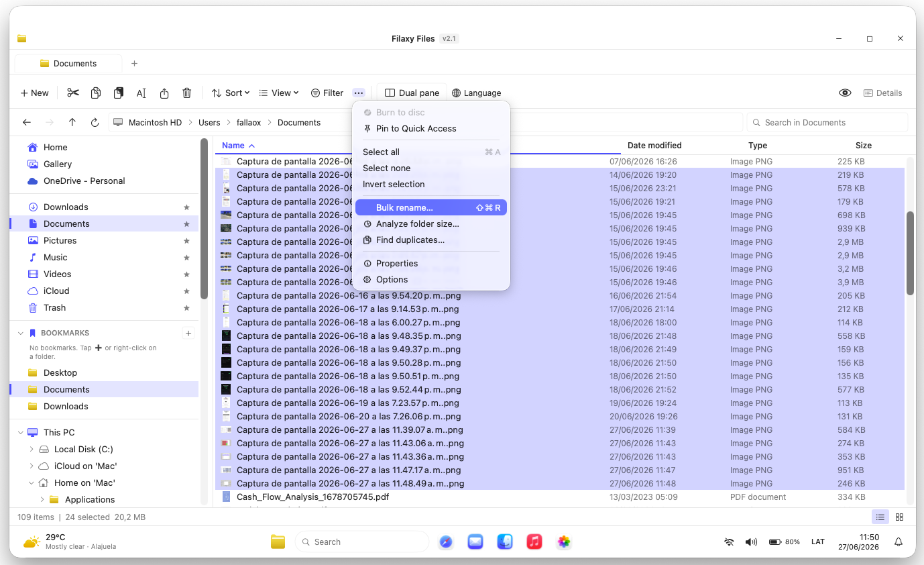Expand the Applications folder node
This screenshot has width=924, height=565.
pos(42,500)
